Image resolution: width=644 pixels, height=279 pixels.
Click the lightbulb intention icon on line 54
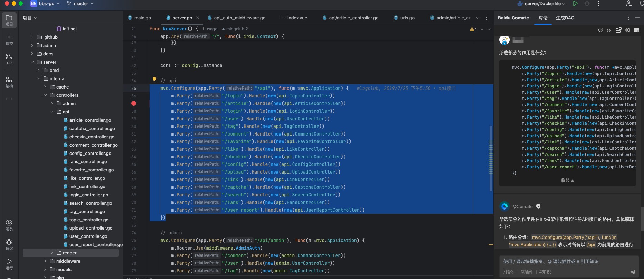coord(154,80)
